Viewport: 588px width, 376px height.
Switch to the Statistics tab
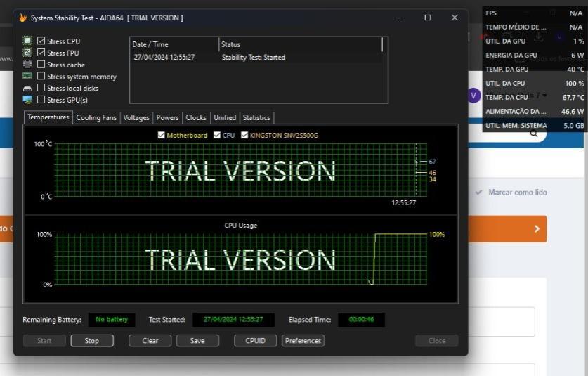click(x=256, y=118)
